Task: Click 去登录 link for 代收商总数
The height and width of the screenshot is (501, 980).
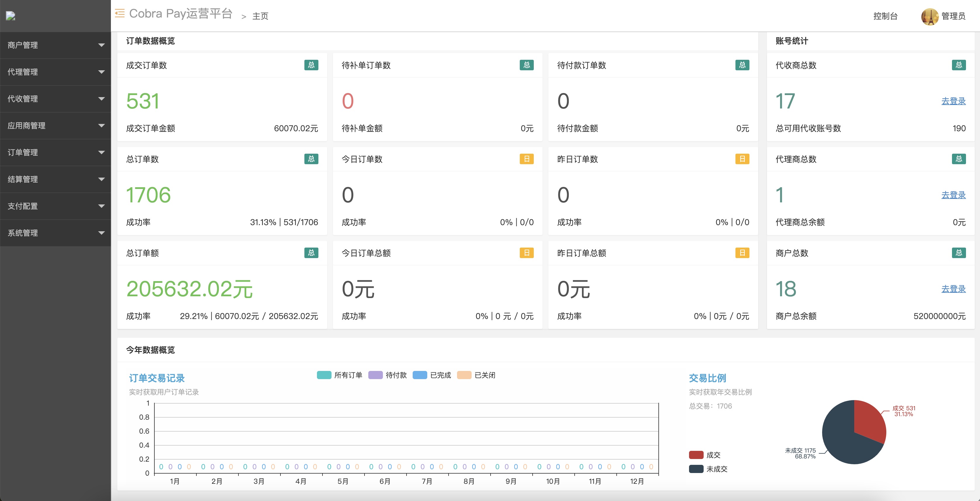Action: point(953,101)
